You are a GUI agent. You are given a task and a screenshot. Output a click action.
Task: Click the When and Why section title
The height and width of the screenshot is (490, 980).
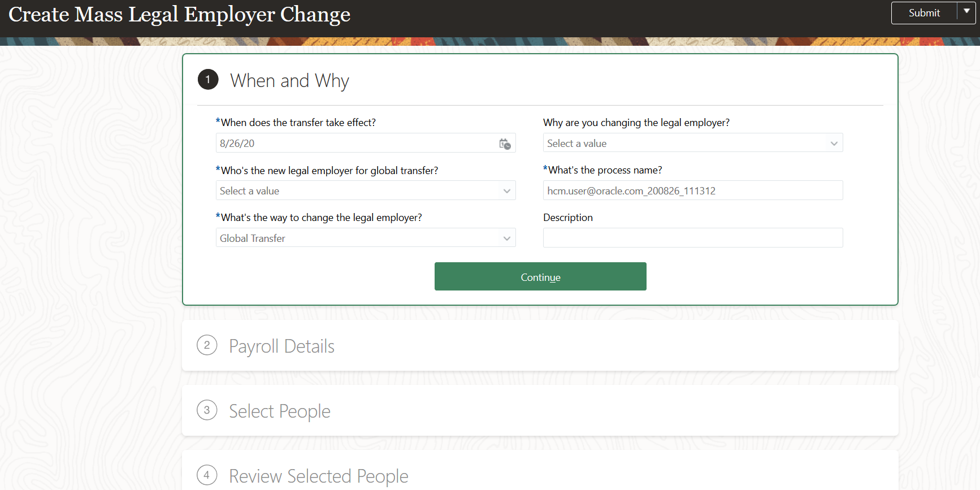(x=289, y=81)
